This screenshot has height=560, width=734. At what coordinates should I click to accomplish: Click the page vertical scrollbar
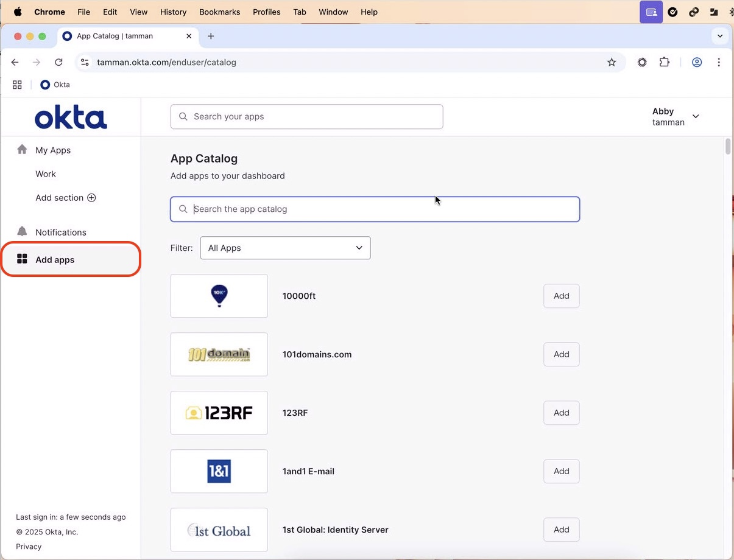[x=728, y=147]
